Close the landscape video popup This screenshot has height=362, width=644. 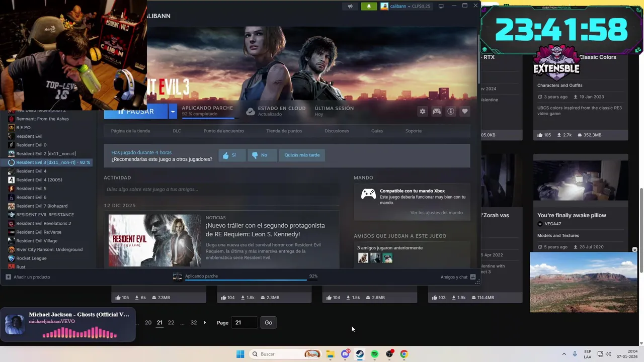[x=634, y=250]
